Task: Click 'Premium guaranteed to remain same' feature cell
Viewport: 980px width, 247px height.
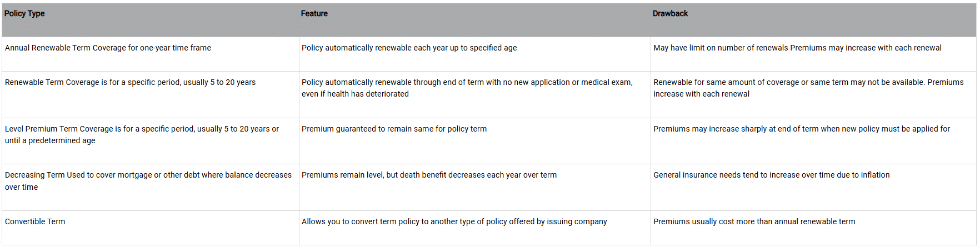Action: pyautogui.click(x=394, y=129)
